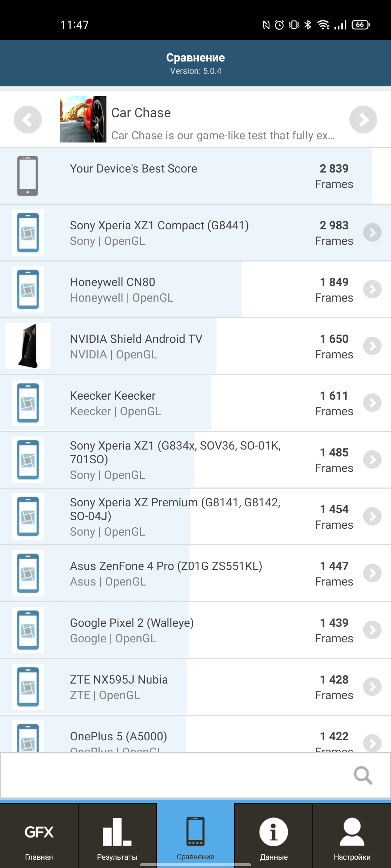Go to previous benchmark test arrow
391x868 pixels.
pyautogui.click(x=28, y=119)
